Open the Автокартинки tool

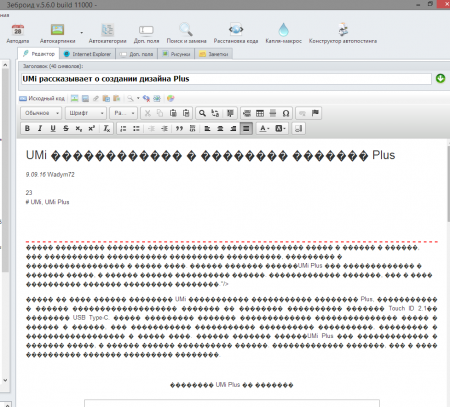pos(58,34)
